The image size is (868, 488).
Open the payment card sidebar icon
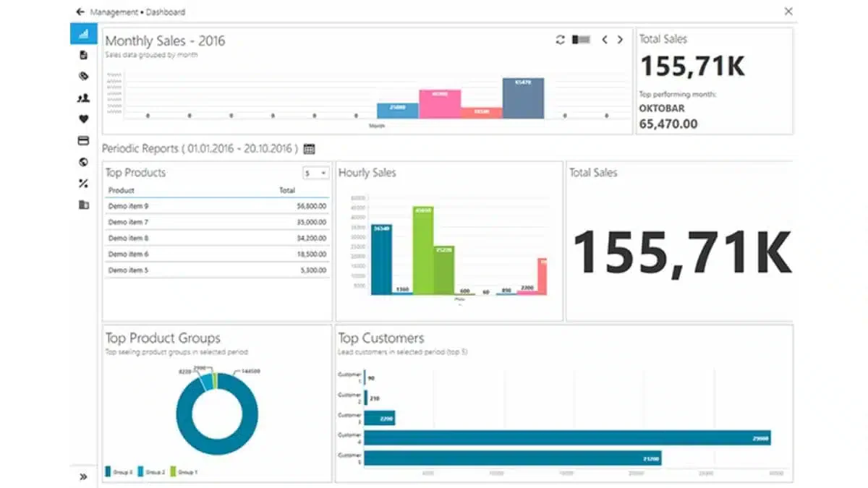(x=83, y=140)
